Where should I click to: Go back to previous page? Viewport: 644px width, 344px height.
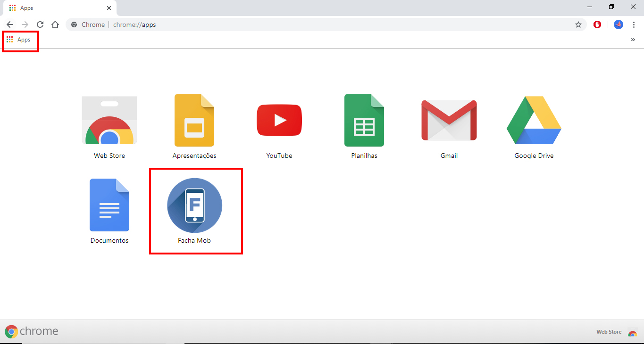click(x=10, y=25)
